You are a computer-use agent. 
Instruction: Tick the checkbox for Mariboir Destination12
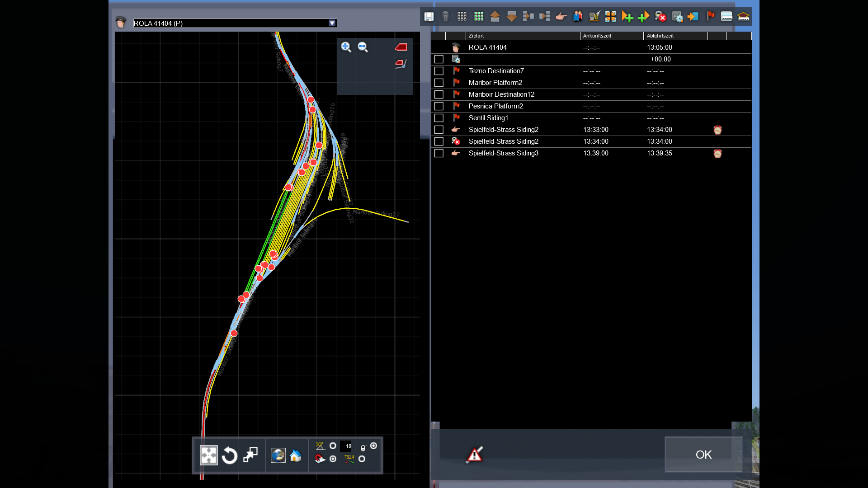tap(439, 94)
